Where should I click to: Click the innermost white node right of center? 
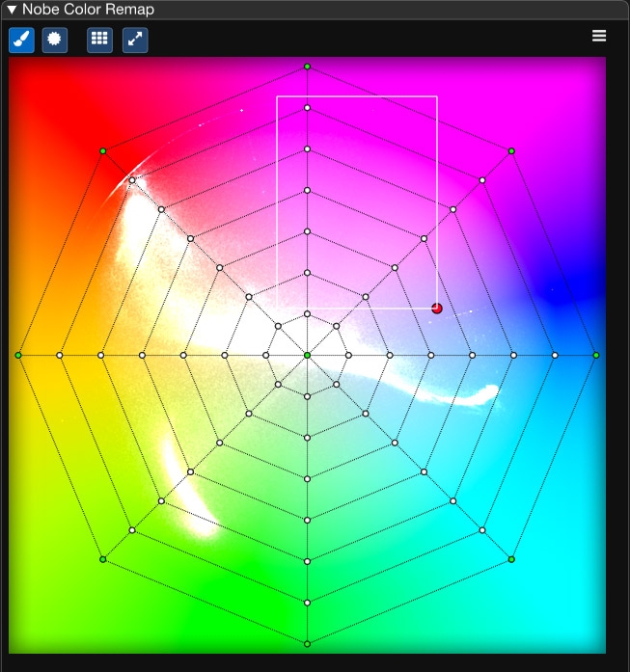pos(348,356)
